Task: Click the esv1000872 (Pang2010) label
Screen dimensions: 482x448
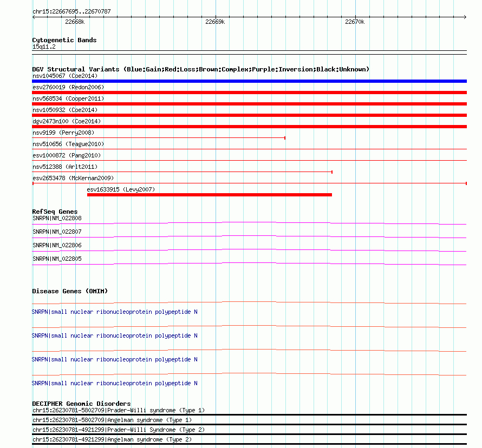Action: [67, 155]
